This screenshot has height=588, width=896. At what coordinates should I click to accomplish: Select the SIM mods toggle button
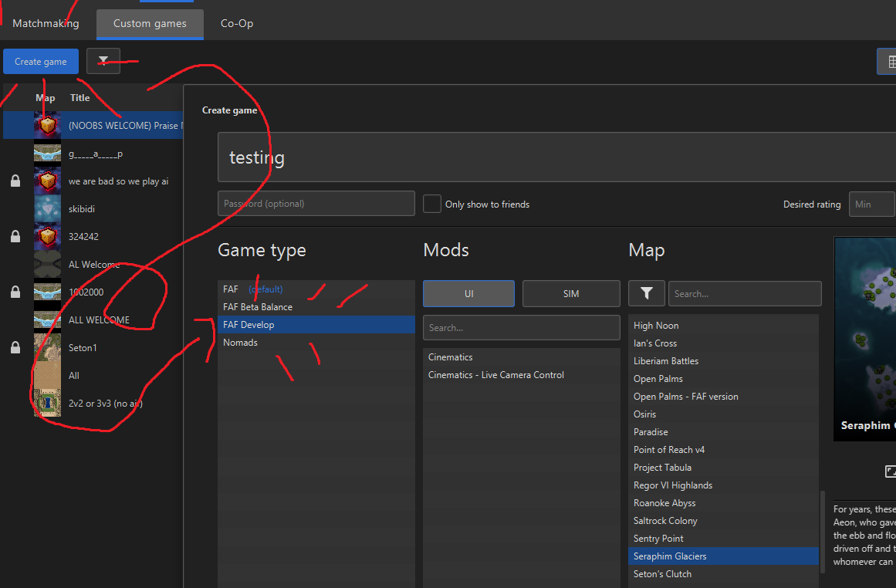click(x=571, y=293)
